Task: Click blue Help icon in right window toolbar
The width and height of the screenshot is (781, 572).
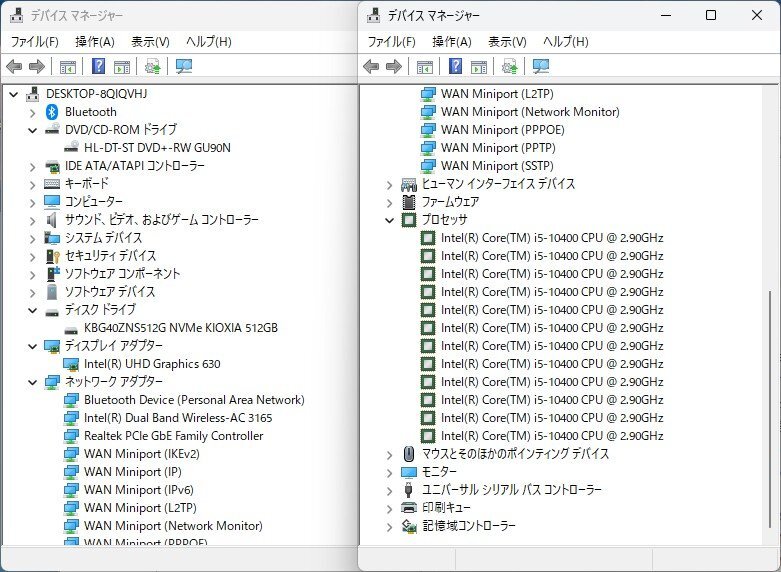Action: pyautogui.click(x=455, y=66)
